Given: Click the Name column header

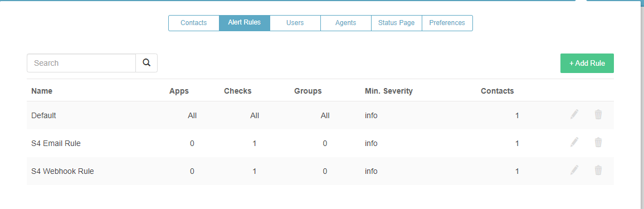Looking at the screenshot, I should pyautogui.click(x=42, y=91).
